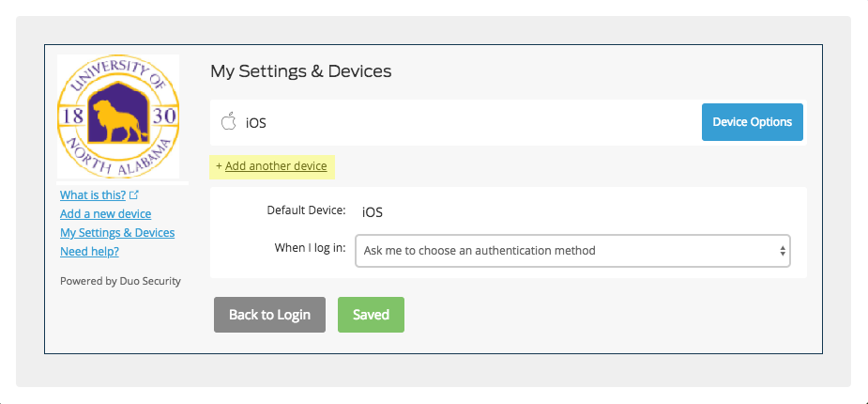Go to 'My Settings & Devices' sidebar link
868x404 pixels.
tap(117, 233)
